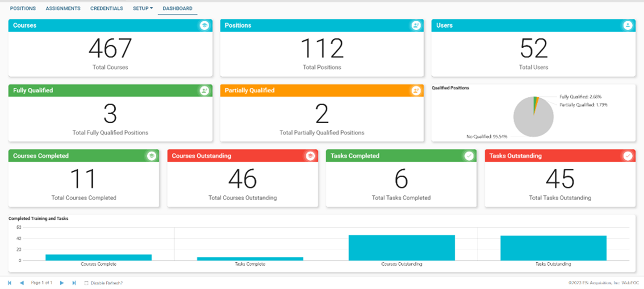Jump to the last page
Screen dimensions: 644x289
tap(74, 282)
